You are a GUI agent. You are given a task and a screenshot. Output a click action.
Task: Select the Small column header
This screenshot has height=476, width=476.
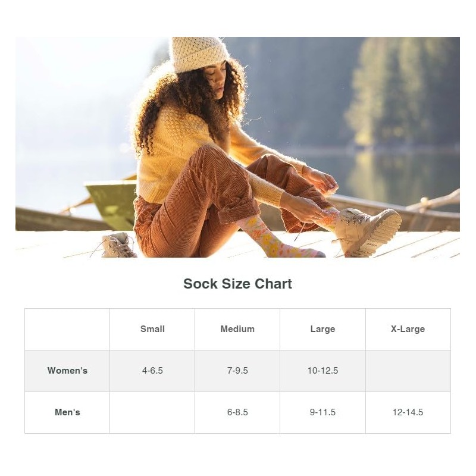tap(152, 329)
